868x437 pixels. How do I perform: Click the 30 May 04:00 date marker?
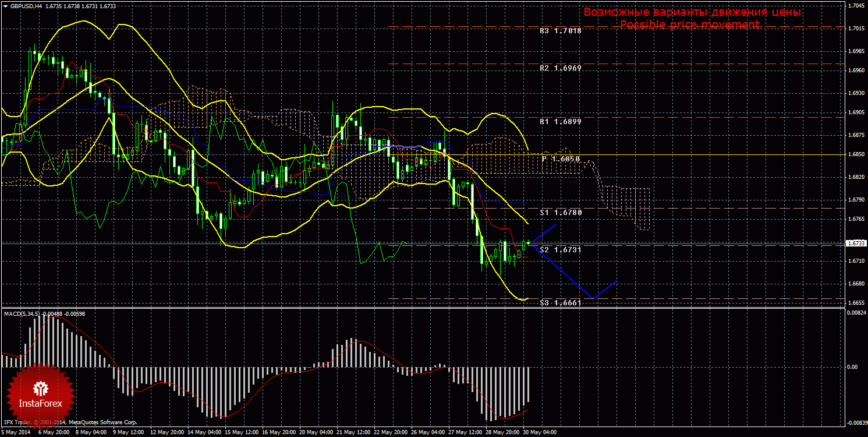tap(541, 433)
